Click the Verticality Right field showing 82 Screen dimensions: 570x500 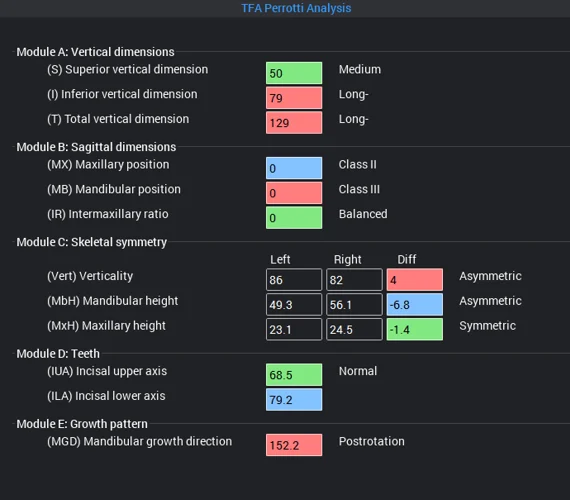pyautogui.click(x=354, y=280)
